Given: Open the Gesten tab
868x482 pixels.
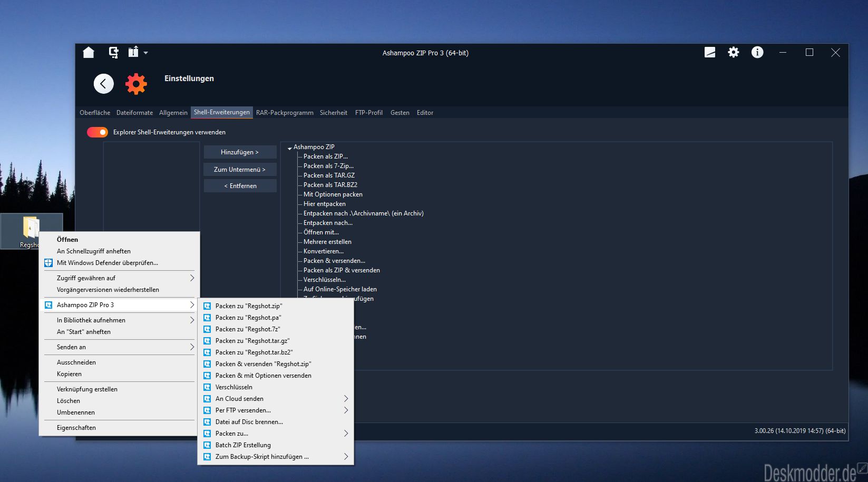Looking at the screenshot, I should point(400,113).
